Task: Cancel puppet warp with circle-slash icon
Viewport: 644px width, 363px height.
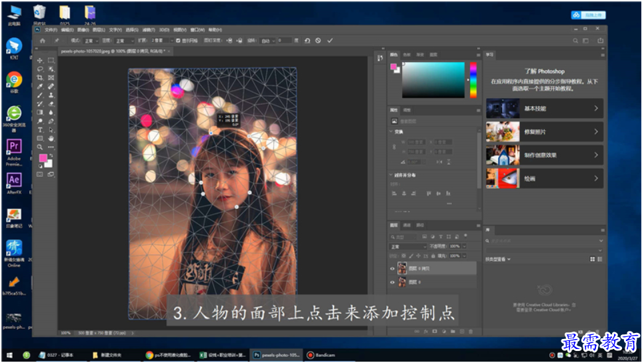Action: tap(318, 41)
